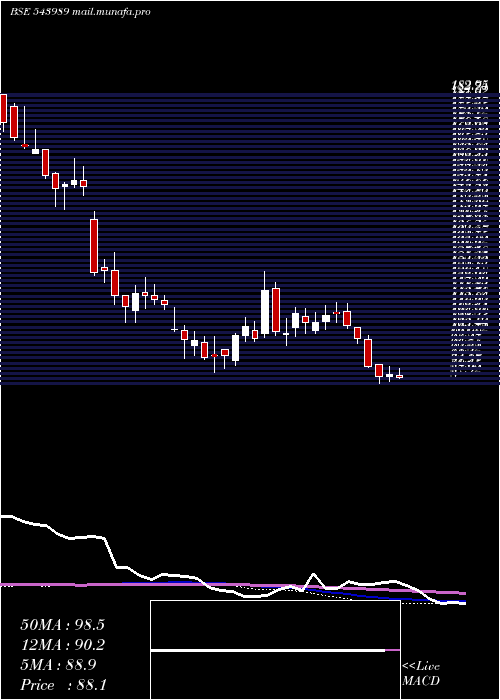Click the tallest white candlestick mid-chart
The width and height of the screenshot is (500, 700).
[x=265, y=312]
